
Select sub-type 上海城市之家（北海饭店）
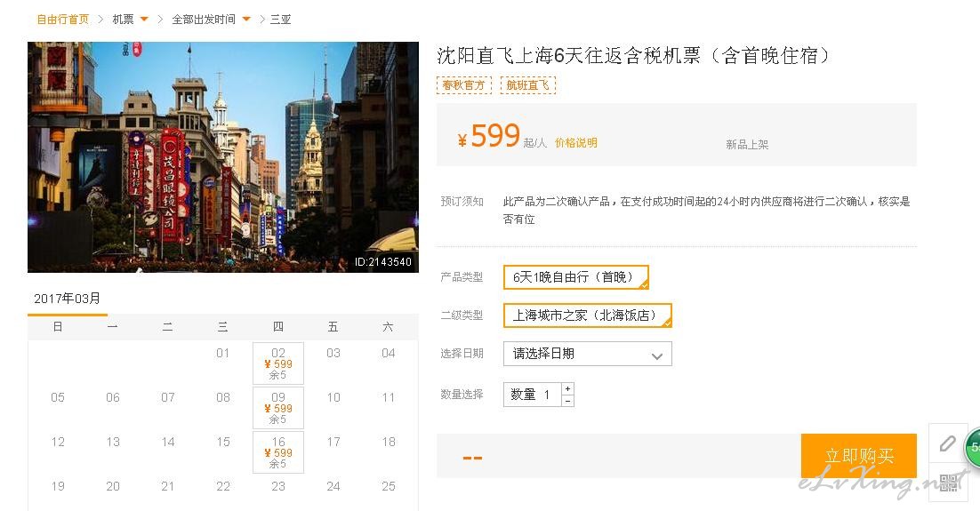(588, 315)
